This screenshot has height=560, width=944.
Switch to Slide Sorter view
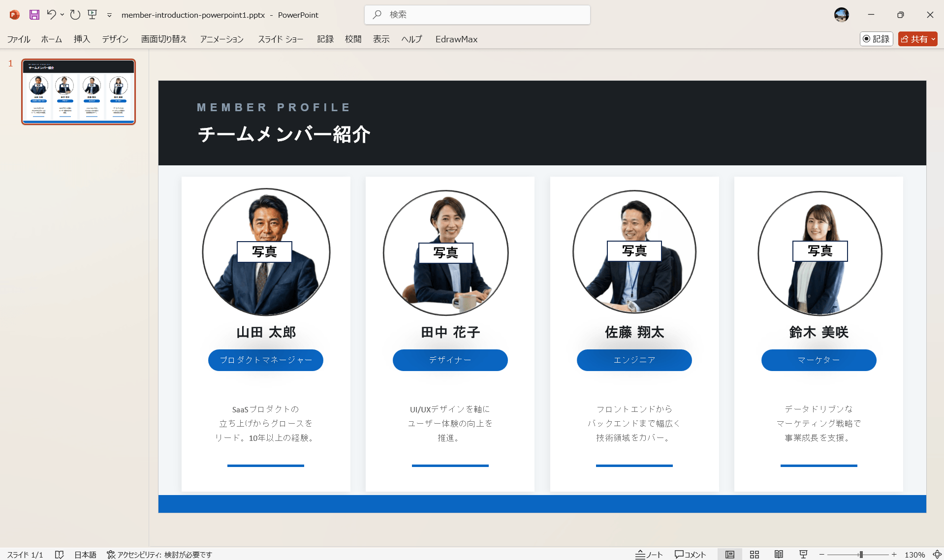pos(755,554)
